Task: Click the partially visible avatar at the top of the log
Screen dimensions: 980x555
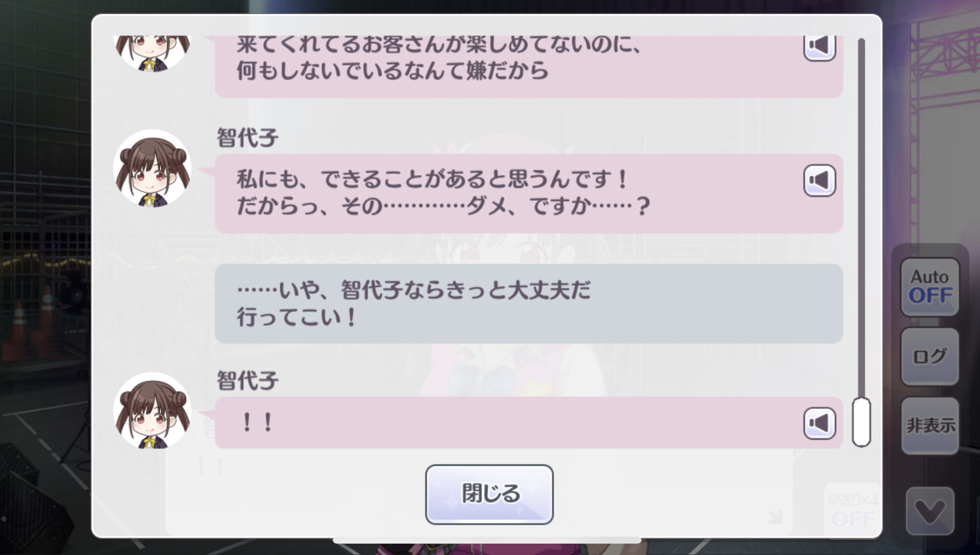Action: pos(152,53)
